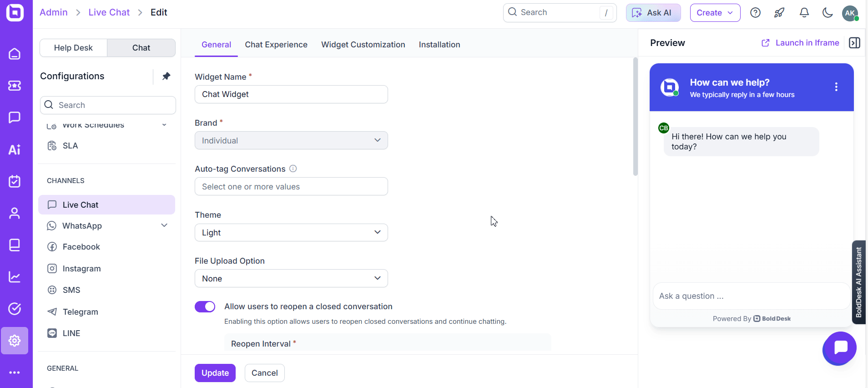This screenshot has width=868, height=388.
Task: Go to Home in left sidebar
Action: 15,54
